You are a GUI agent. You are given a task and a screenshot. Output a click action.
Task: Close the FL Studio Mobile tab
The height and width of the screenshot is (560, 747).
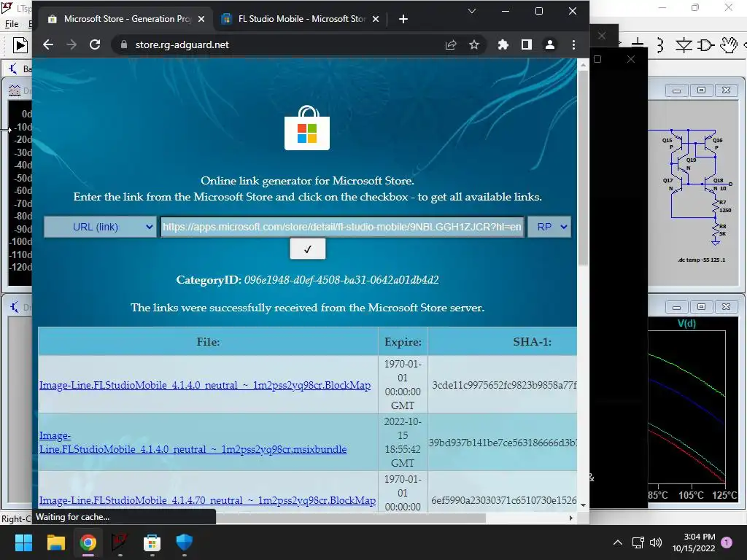376,19
